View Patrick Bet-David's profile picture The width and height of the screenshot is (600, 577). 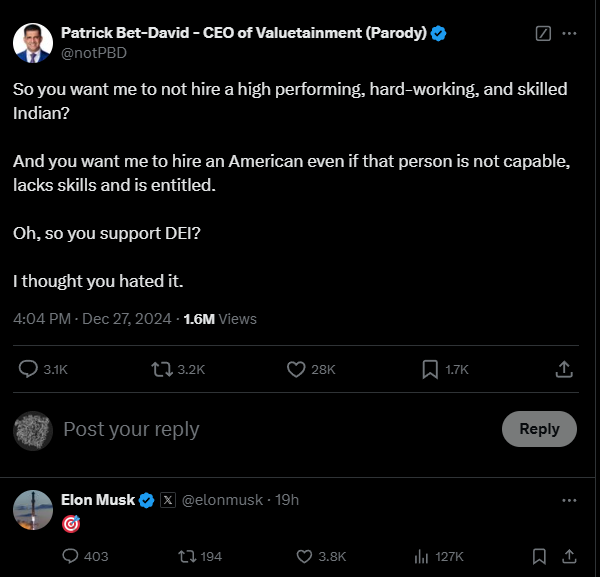(33, 42)
